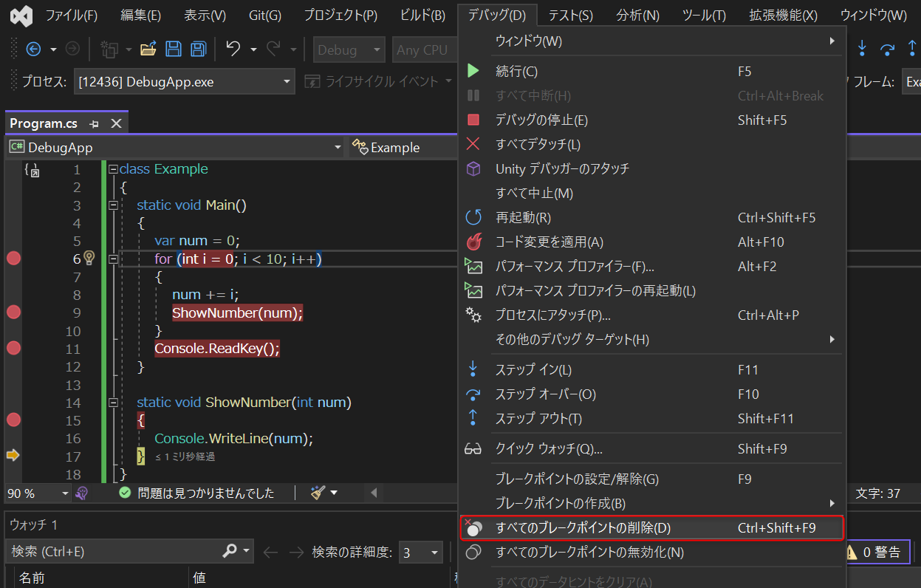
Task: Click the navigate backward arrow icon
Action: pos(33,49)
